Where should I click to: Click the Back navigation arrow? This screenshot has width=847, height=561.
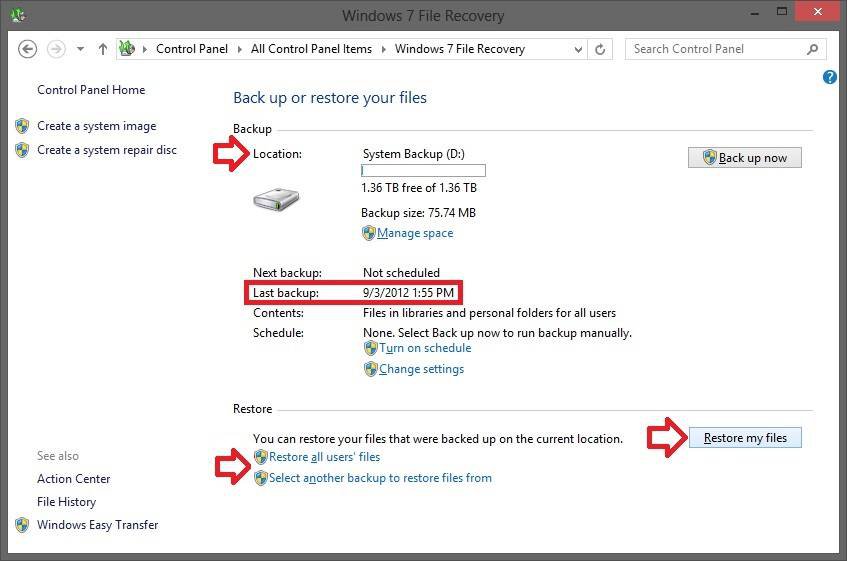[28, 49]
